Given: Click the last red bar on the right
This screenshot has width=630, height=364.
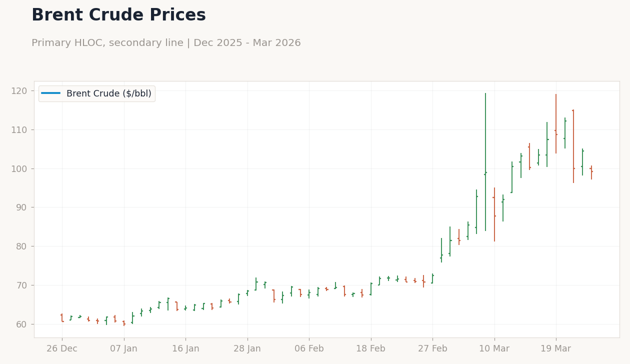Looking at the screenshot, I should 591,172.
